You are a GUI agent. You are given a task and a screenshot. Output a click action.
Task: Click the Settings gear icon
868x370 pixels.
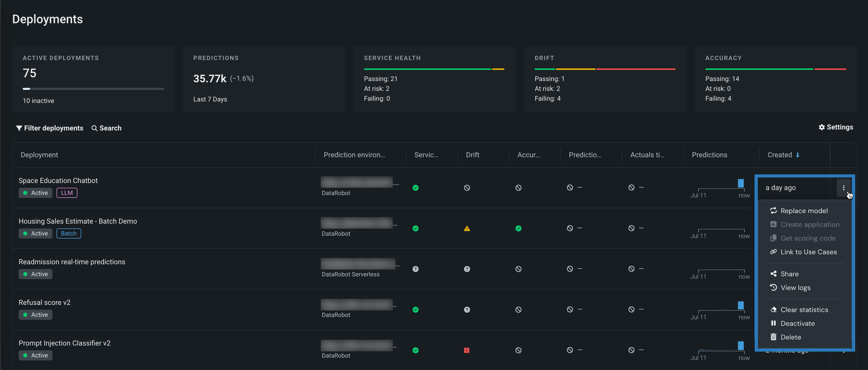point(822,127)
